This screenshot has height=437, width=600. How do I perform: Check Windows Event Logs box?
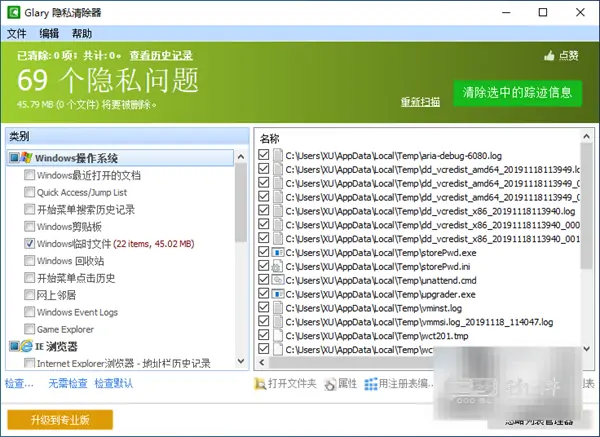29,312
